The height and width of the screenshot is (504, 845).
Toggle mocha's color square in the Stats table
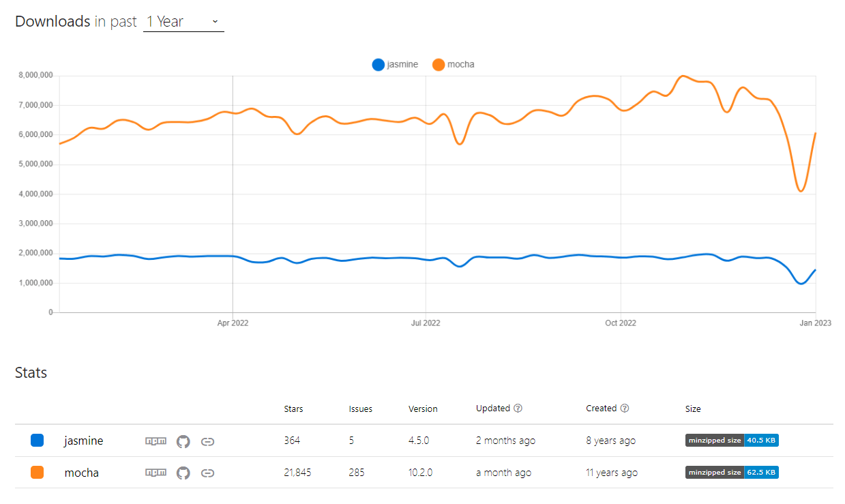pos(38,472)
